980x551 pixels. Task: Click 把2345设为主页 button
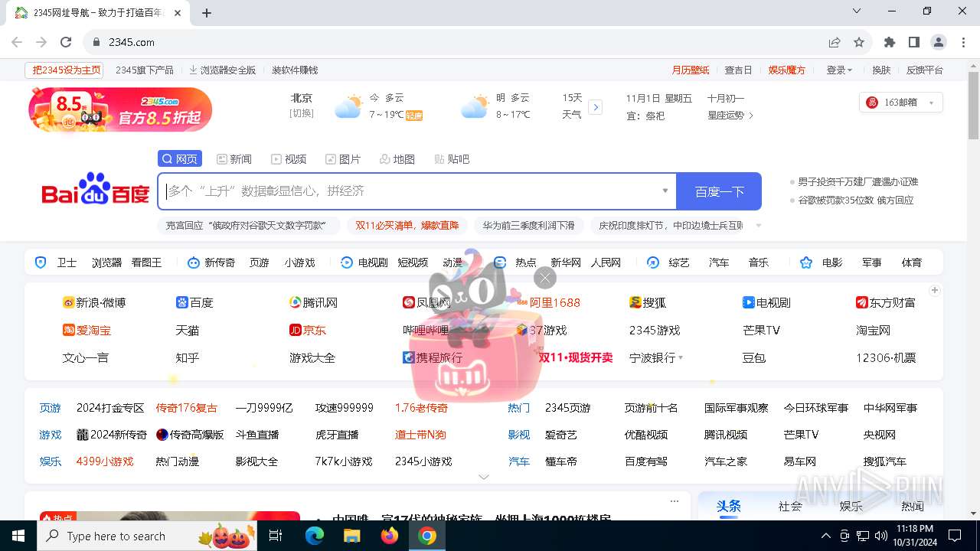(x=64, y=70)
